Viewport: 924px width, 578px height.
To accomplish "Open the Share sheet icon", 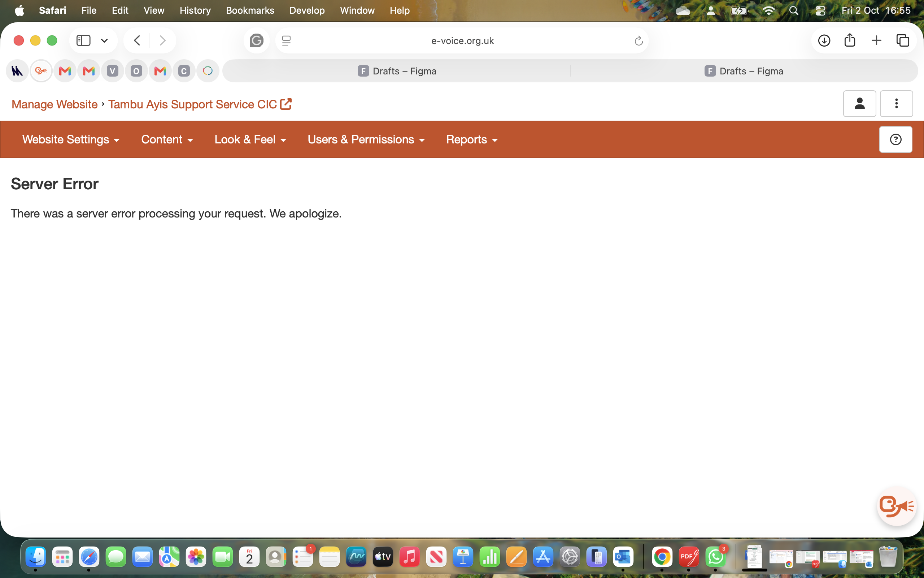I will pos(850,40).
